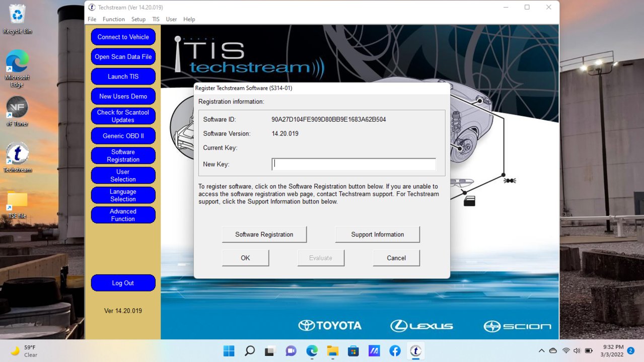644x362 pixels.
Task: Select the Techstream taskbar icon
Action: [415, 351]
